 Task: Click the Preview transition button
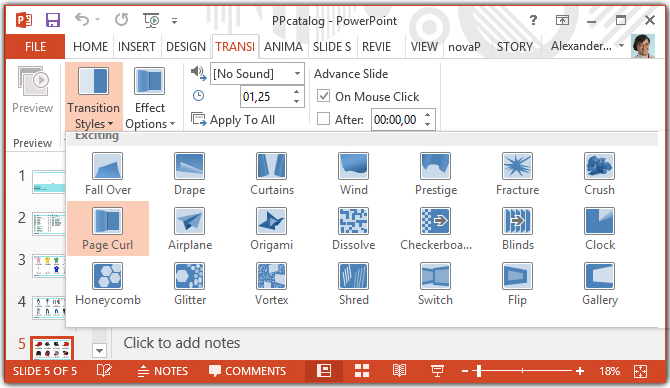(x=33, y=90)
